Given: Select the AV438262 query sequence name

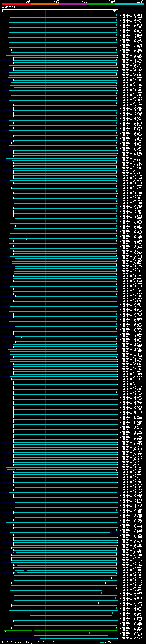Looking at the screenshot, I should click(x=8, y=7).
